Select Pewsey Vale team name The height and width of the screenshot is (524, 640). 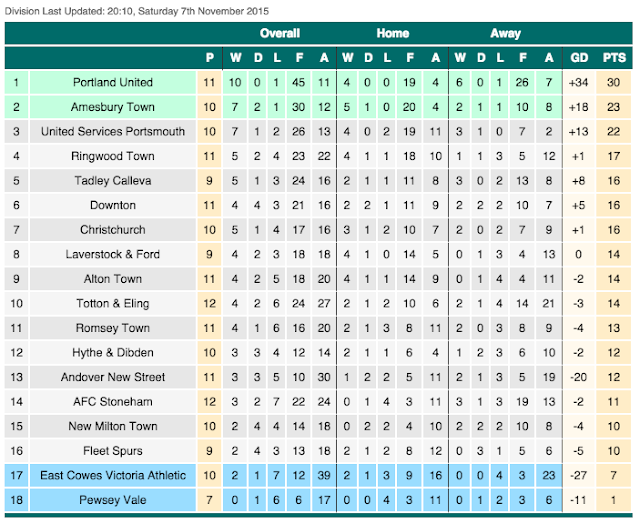(x=113, y=500)
